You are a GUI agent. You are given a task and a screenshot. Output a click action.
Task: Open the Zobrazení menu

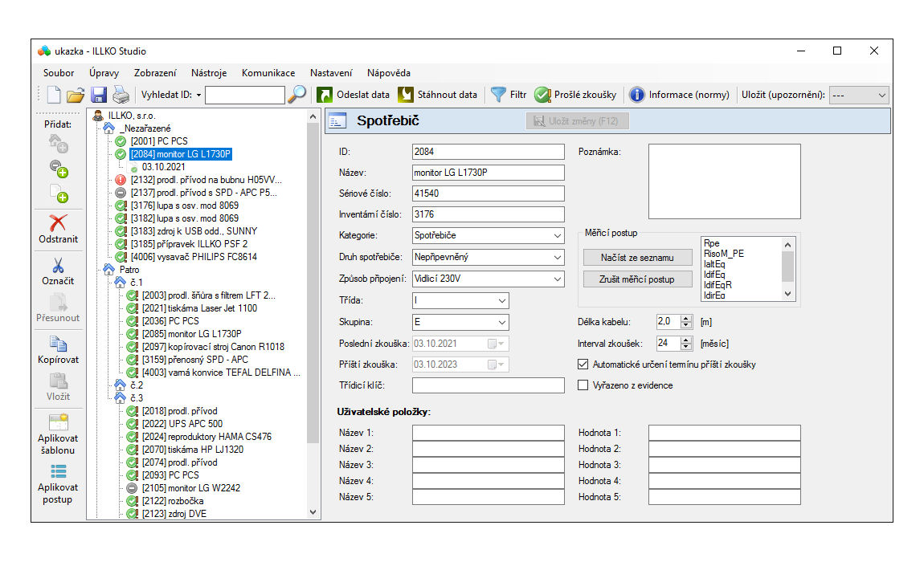[x=155, y=73]
